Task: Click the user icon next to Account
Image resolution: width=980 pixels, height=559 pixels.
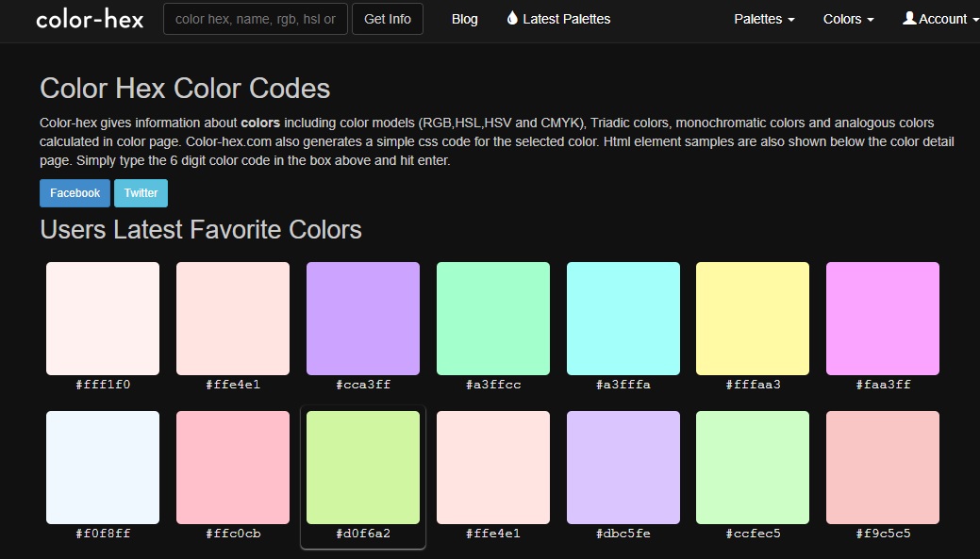Action: 907,18
